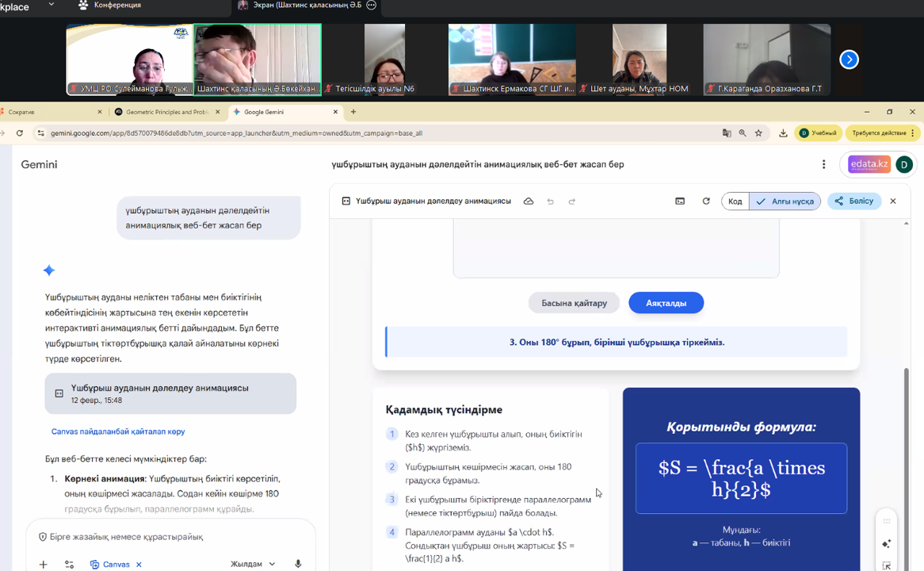The width and height of the screenshot is (924, 571).
Task: Click the microphone icon in the prompt box
Action: click(x=298, y=564)
